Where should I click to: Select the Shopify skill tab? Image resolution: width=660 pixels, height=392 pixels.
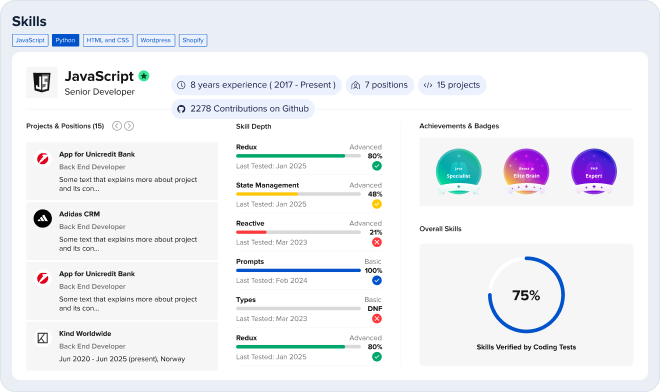[193, 40]
